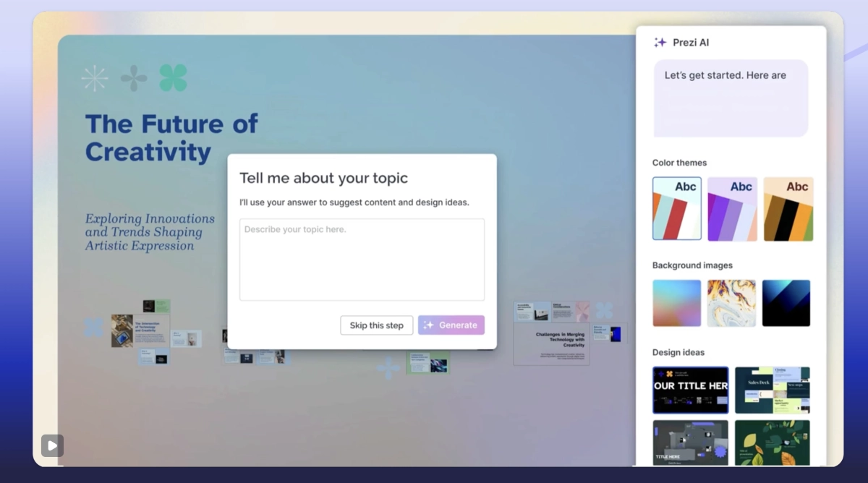Screen dimensions: 868x483
Task: Choose the dark blue background image
Action: [x=786, y=303]
